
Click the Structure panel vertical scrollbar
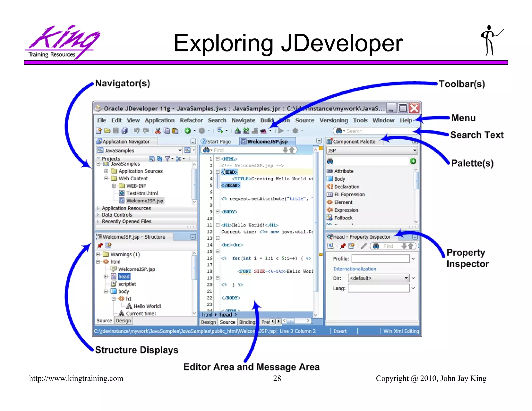click(194, 267)
